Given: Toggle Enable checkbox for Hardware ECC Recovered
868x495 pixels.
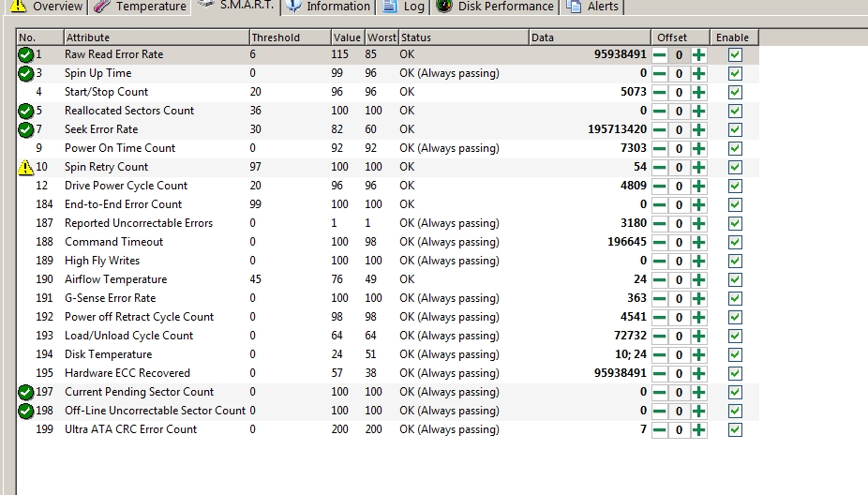Looking at the screenshot, I should [735, 373].
